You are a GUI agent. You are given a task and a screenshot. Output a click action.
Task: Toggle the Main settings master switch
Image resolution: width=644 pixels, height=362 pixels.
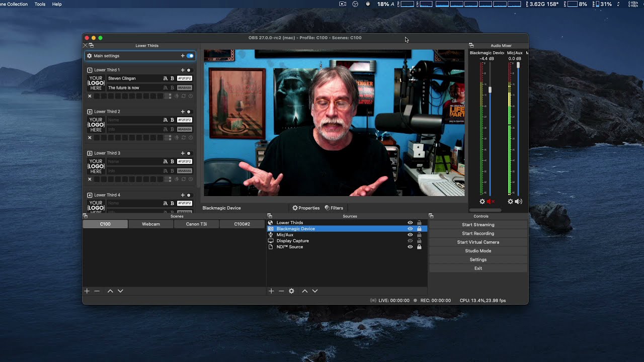[x=190, y=56]
